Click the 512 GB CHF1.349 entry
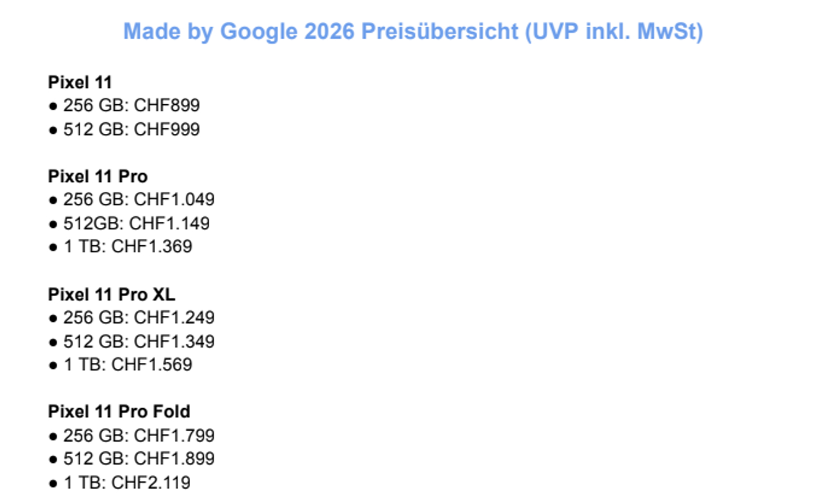824x504 pixels. coord(131,341)
